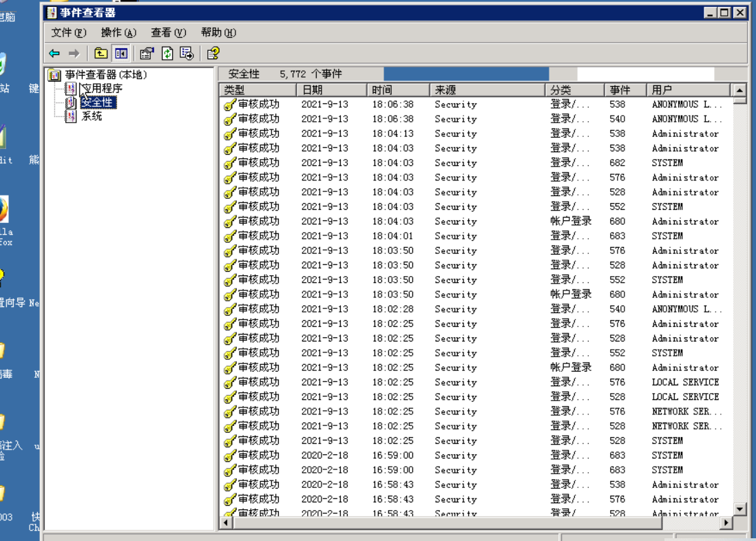The image size is (756, 541).
Task: Select event 528 row by LOCAL SERVICE
Action: pos(476,397)
